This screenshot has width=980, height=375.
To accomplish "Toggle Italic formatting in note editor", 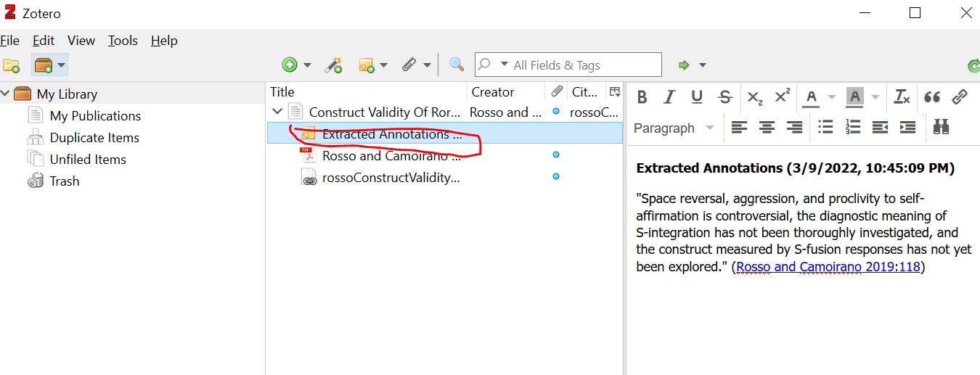I will coord(669,96).
